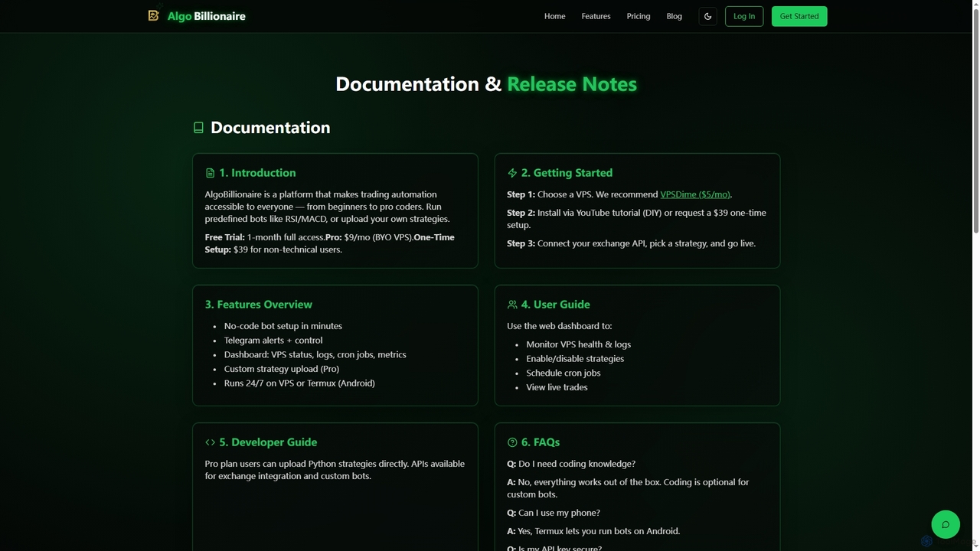Image resolution: width=980 pixels, height=551 pixels.
Task: Click 'Custom strategy upload (Pro)' bullet
Action: [282, 369]
